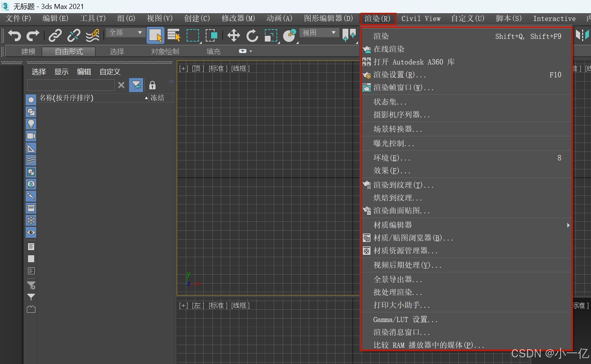Open the 文件(F) menu

pyautogui.click(x=18, y=18)
